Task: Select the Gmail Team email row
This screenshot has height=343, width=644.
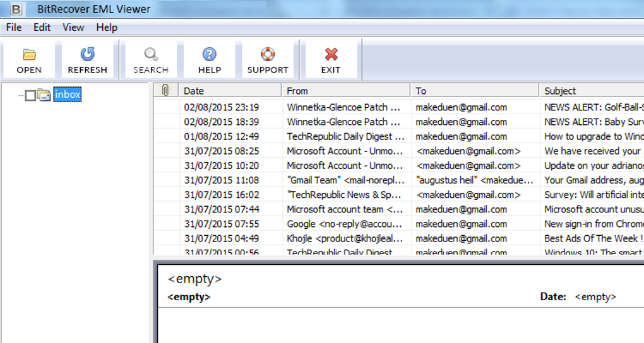Action: tap(398, 180)
